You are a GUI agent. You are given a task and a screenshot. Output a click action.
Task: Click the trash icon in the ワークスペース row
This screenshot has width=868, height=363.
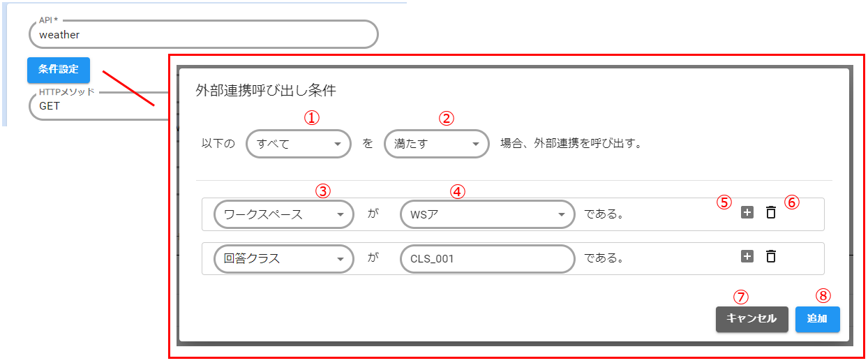770,213
